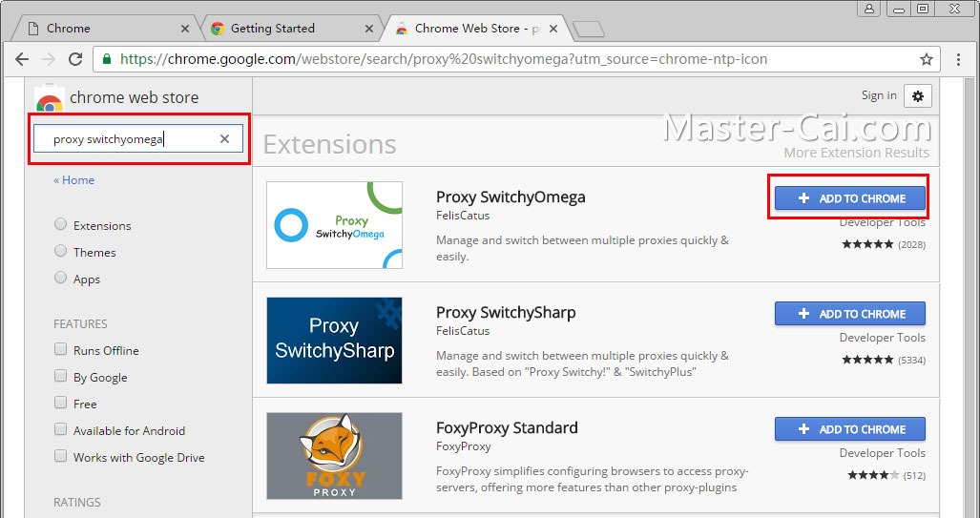Open the FoxyProxy fox logo thumbnail
980x518 pixels.
tap(334, 456)
